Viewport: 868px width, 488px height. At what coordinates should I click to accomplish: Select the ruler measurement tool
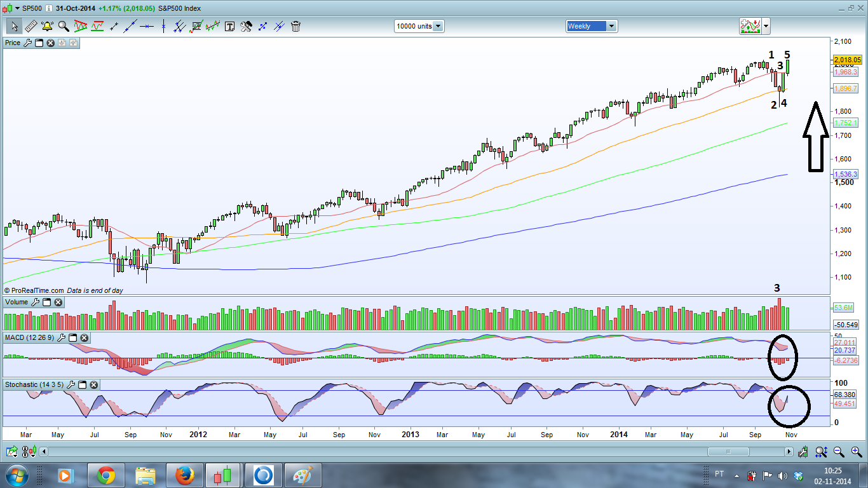tap(31, 26)
